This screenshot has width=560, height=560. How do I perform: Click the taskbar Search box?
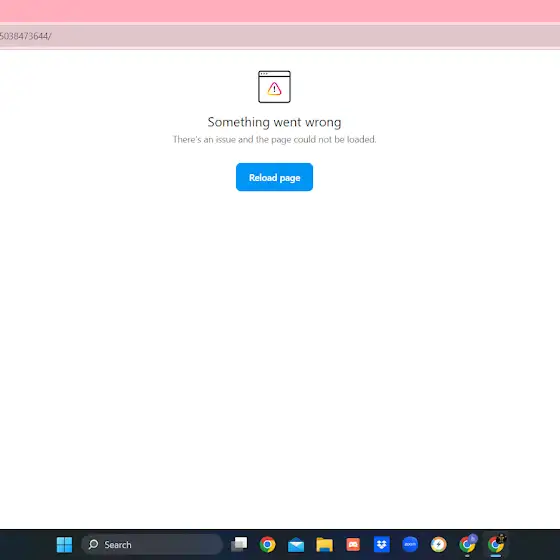click(x=152, y=545)
